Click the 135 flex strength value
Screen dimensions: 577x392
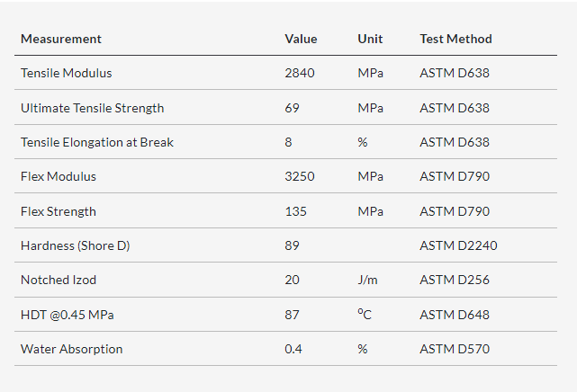click(295, 211)
